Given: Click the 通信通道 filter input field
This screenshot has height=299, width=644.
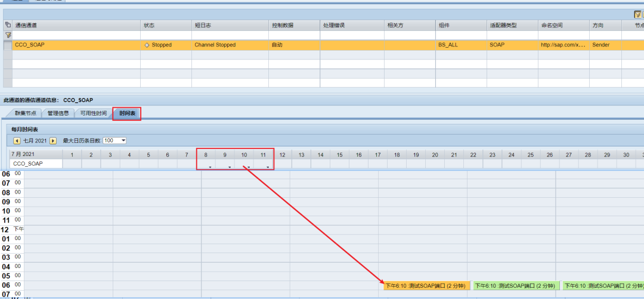Looking at the screenshot, I should click(76, 35).
